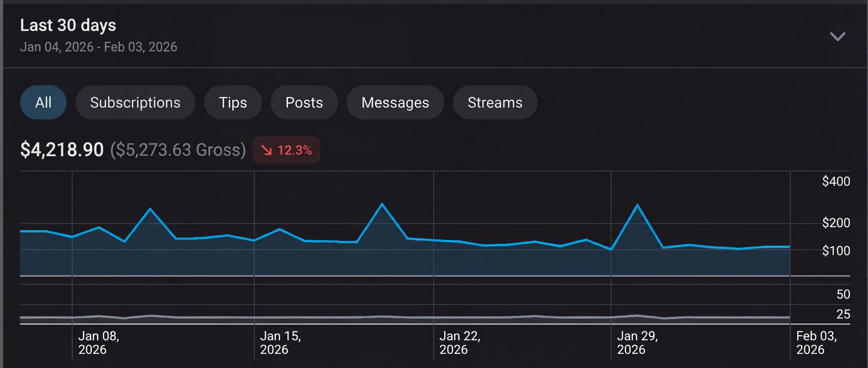The height and width of the screenshot is (368, 868).
Task: Switch to the Streams tab
Action: [495, 102]
